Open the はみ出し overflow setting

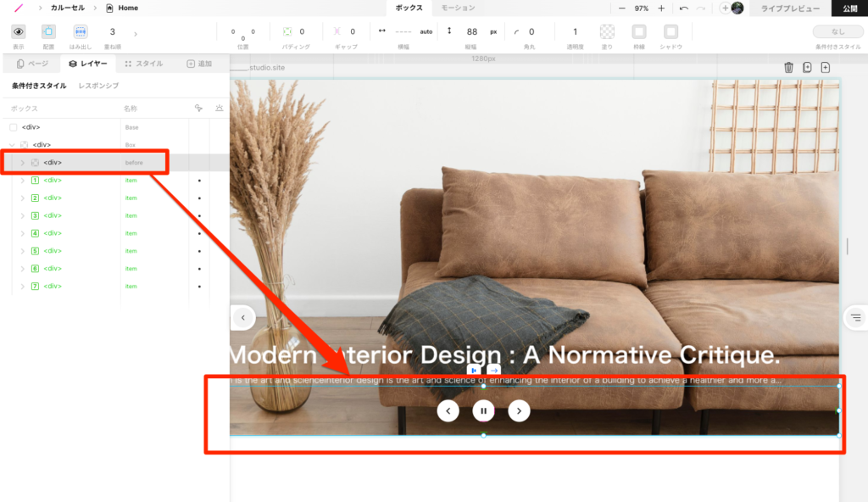(81, 31)
